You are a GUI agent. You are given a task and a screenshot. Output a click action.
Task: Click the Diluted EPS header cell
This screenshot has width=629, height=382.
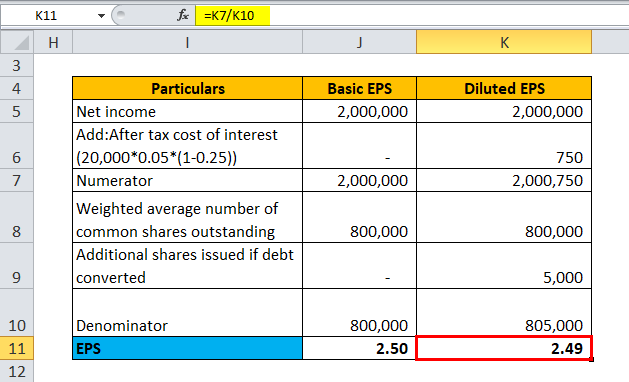tap(504, 88)
